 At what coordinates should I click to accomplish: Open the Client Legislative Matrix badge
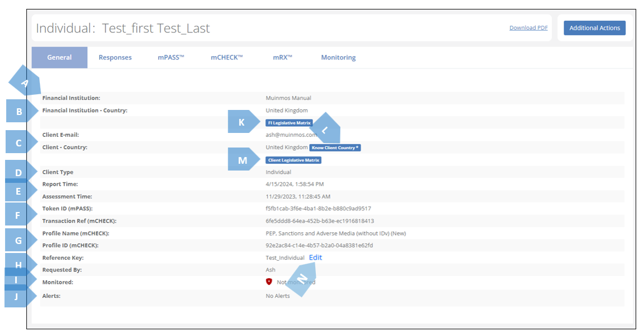coord(293,160)
